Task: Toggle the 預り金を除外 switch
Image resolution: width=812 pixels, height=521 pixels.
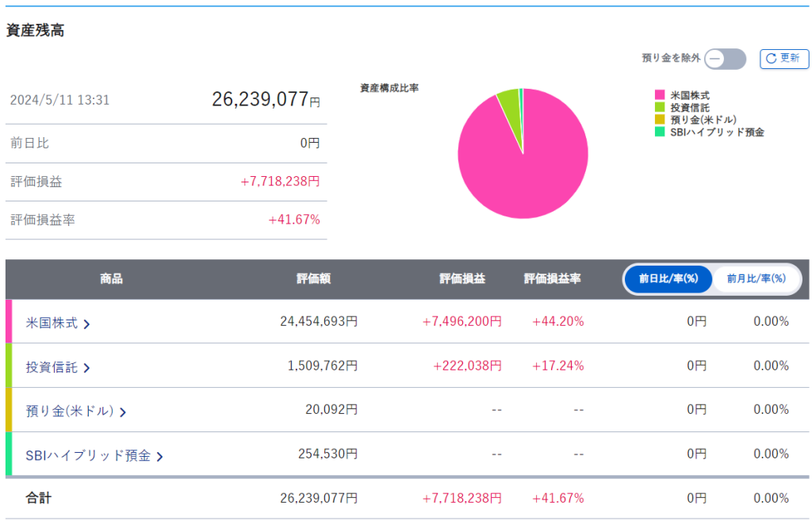Action: tap(725, 59)
